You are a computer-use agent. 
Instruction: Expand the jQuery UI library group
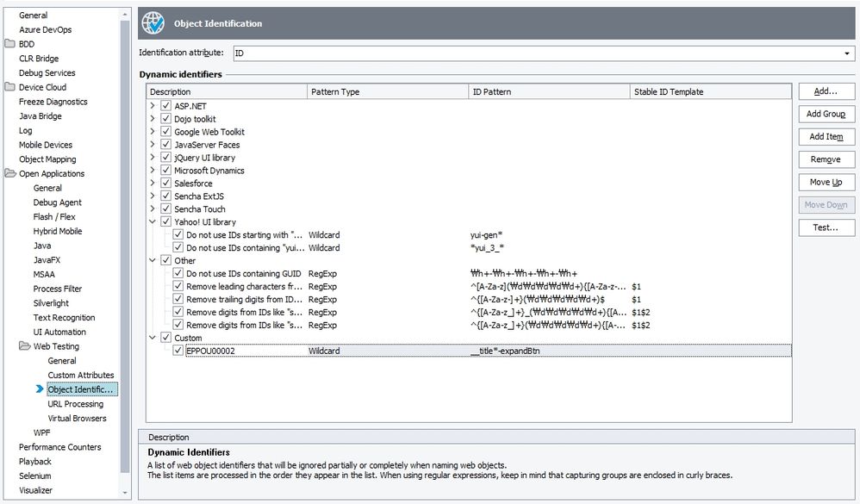tap(153, 158)
